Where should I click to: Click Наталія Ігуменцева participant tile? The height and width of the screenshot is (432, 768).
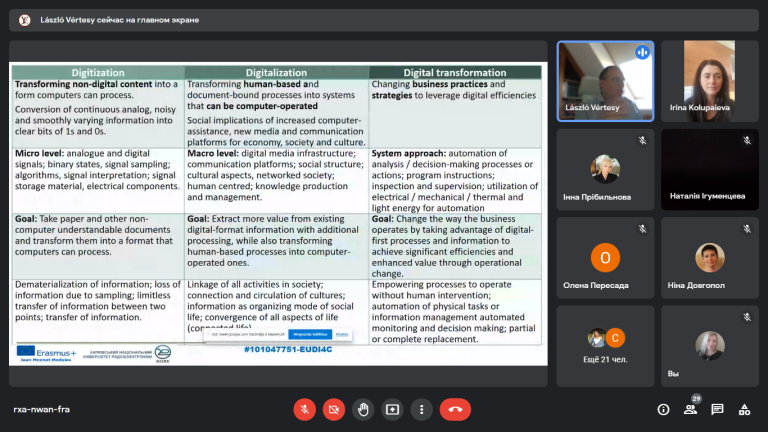[710, 169]
